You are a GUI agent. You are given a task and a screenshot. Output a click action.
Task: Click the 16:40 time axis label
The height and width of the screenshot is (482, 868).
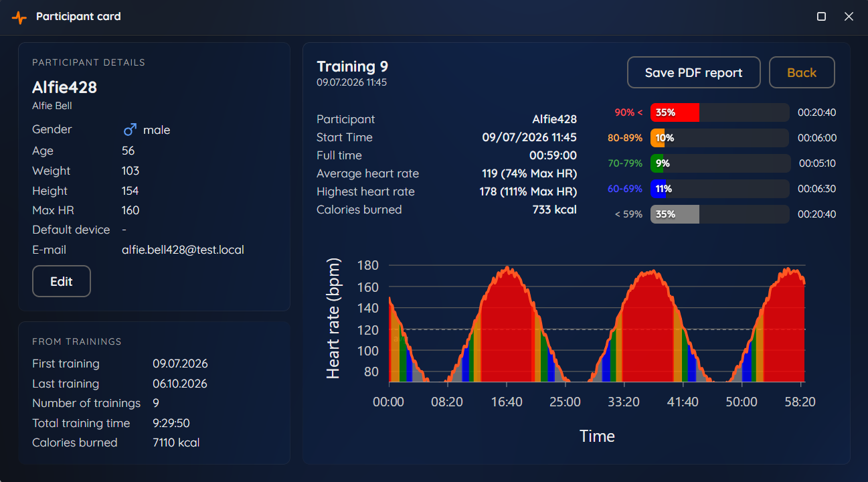pos(507,402)
